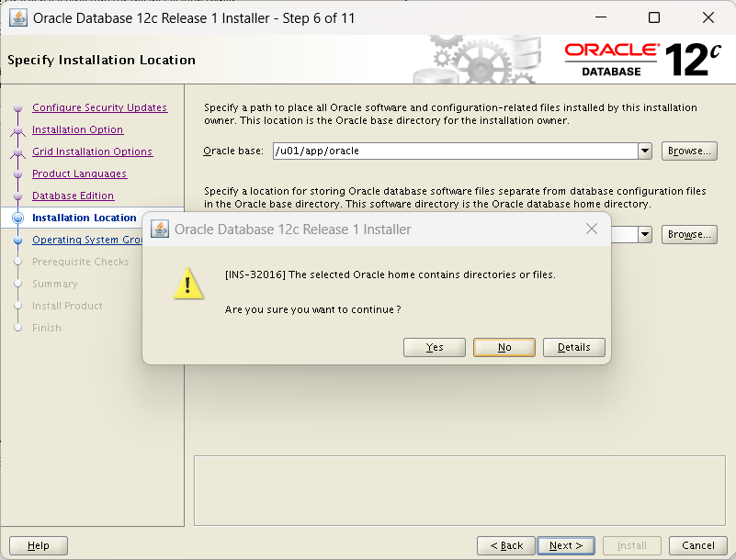Click the Help button
Screen dimensions: 736x560
pyautogui.click(x=39, y=545)
